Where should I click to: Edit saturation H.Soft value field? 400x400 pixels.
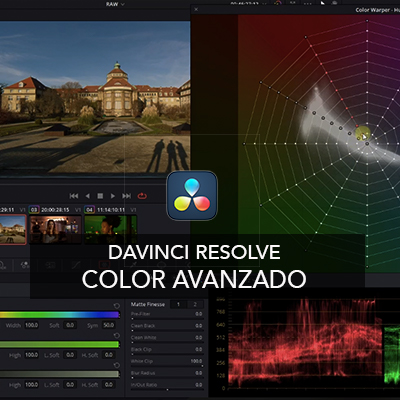click(109, 355)
